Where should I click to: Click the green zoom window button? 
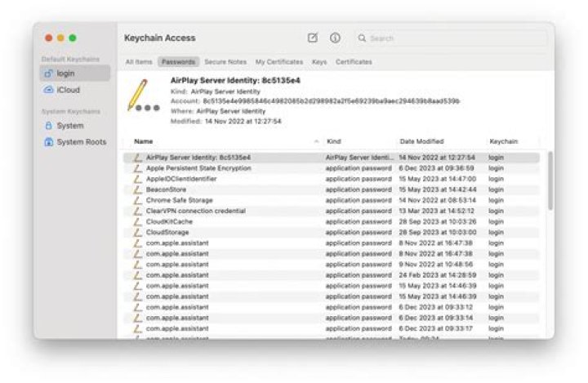pos(73,38)
